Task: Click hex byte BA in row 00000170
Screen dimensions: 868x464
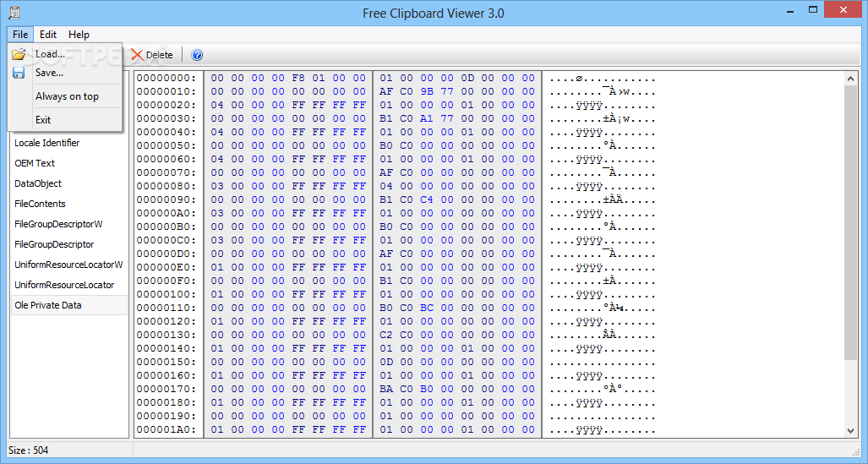Action: pos(386,389)
